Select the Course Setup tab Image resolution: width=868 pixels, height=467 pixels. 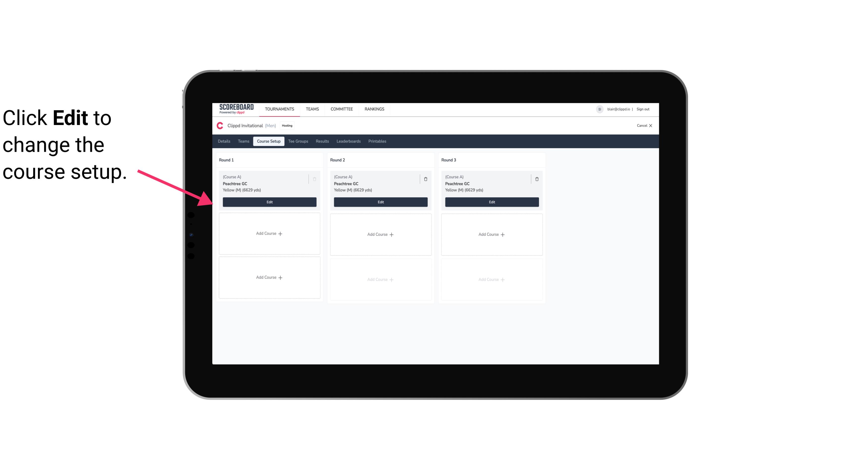point(268,141)
